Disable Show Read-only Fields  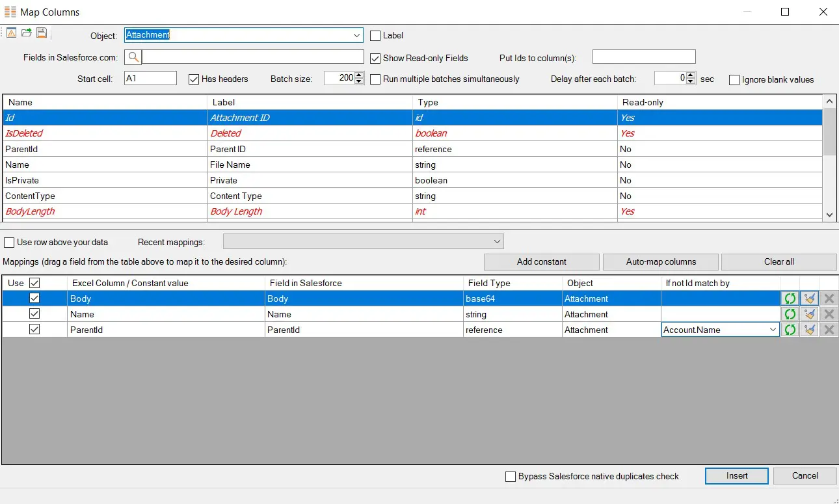[x=375, y=58]
